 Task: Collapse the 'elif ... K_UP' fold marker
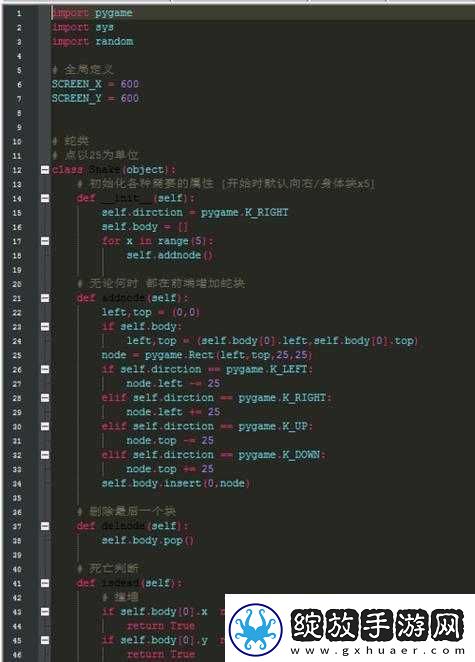(45, 426)
